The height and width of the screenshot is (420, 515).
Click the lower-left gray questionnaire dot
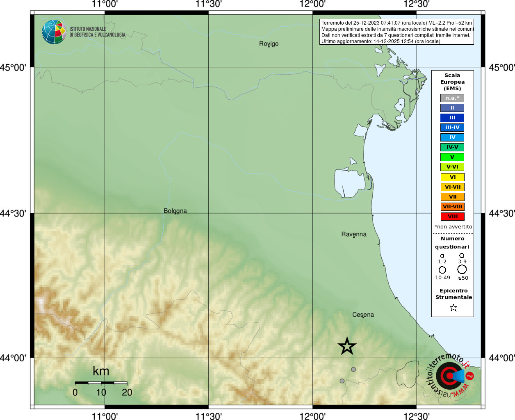342,381
